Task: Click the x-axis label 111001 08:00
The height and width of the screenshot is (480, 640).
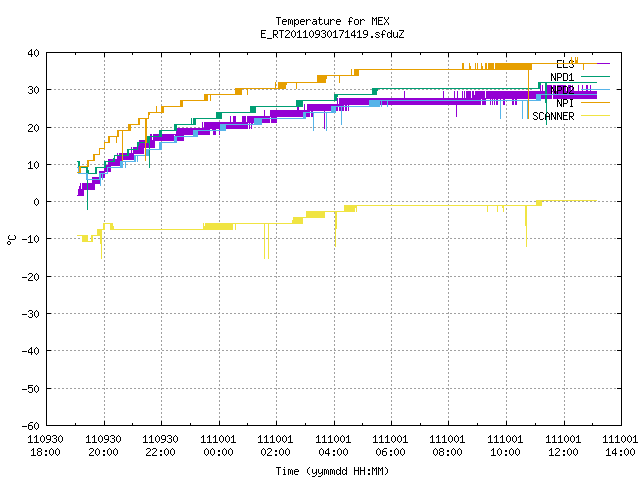Action: [448, 446]
